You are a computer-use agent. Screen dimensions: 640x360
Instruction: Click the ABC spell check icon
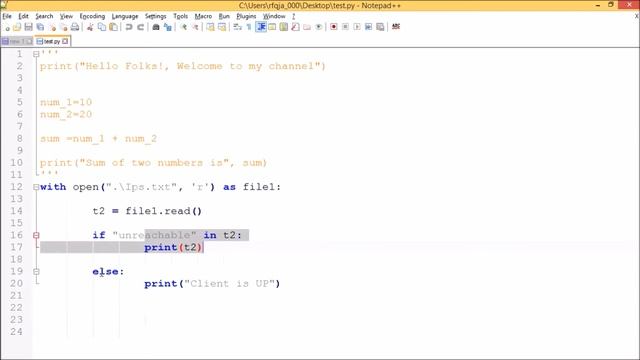click(x=396, y=27)
